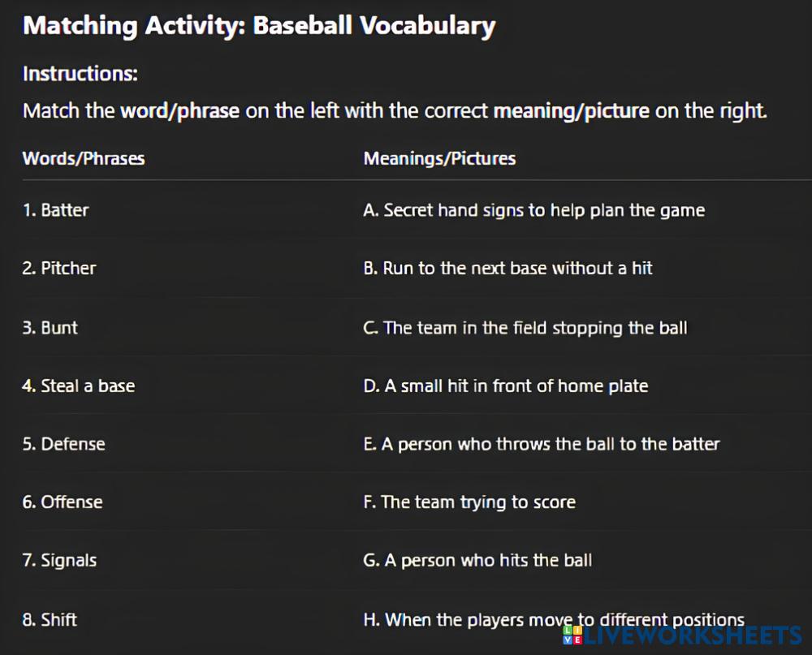Choose meaning A about secret hand signs

coord(533,210)
